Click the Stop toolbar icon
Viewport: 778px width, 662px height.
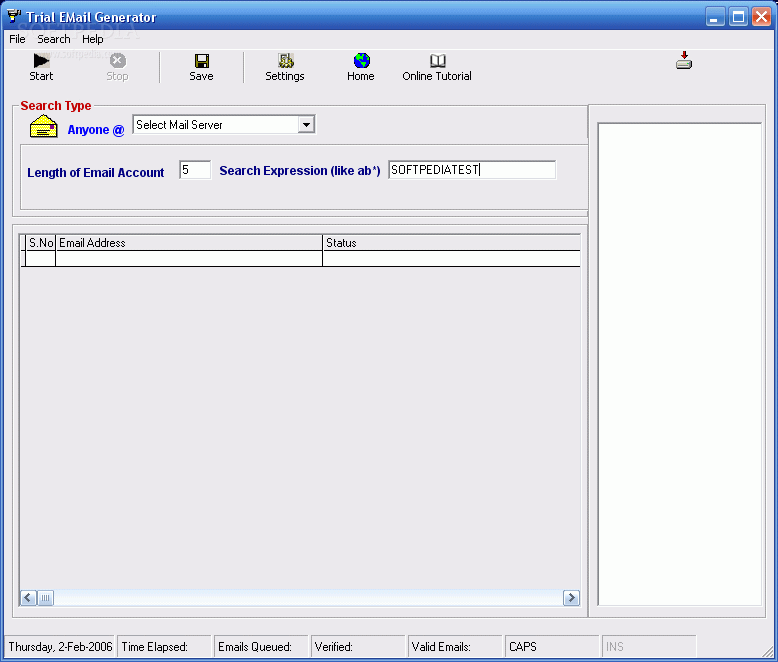(118, 61)
